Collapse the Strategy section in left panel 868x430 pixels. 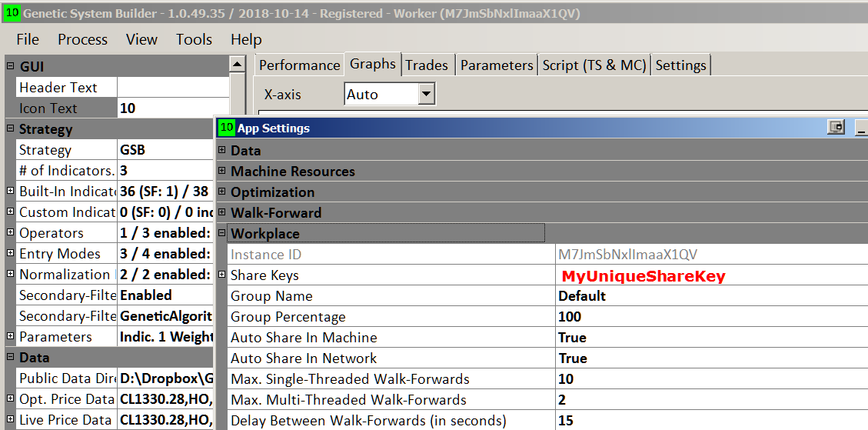click(x=10, y=129)
